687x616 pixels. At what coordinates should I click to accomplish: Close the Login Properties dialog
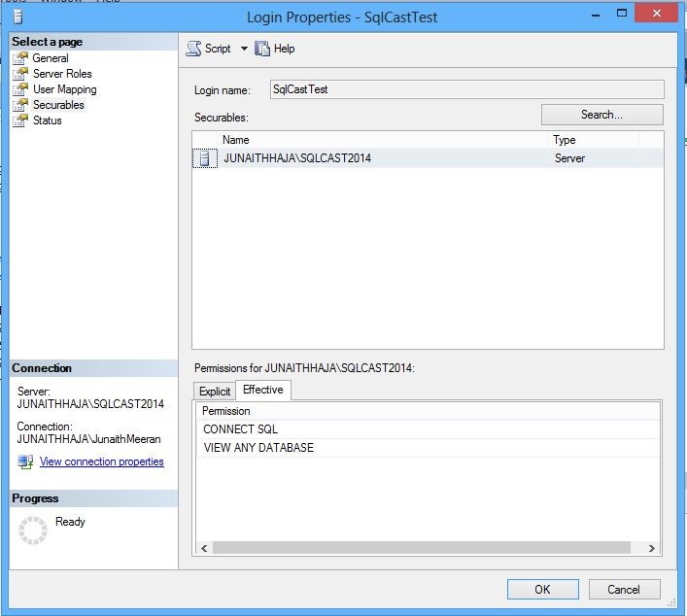(x=656, y=14)
